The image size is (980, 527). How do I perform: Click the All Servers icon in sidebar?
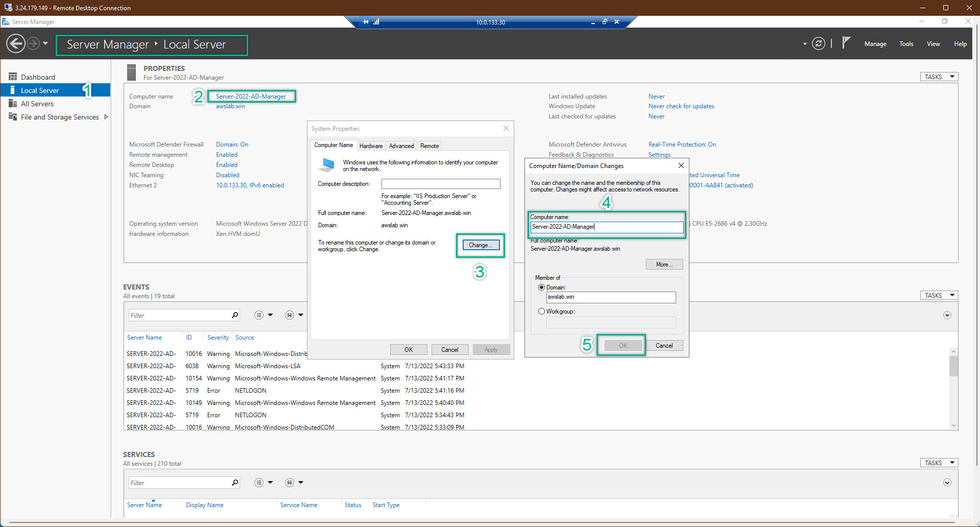(x=13, y=103)
